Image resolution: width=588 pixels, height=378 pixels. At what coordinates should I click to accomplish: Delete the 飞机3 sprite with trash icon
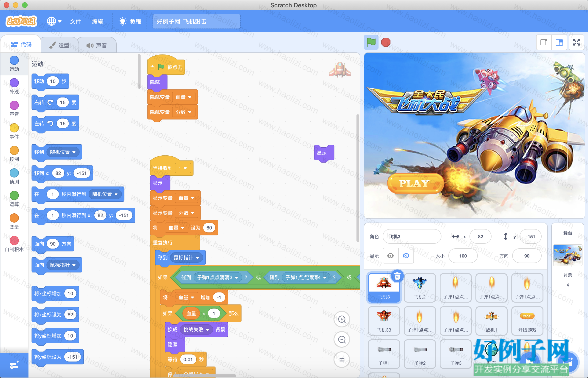(x=397, y=276)
